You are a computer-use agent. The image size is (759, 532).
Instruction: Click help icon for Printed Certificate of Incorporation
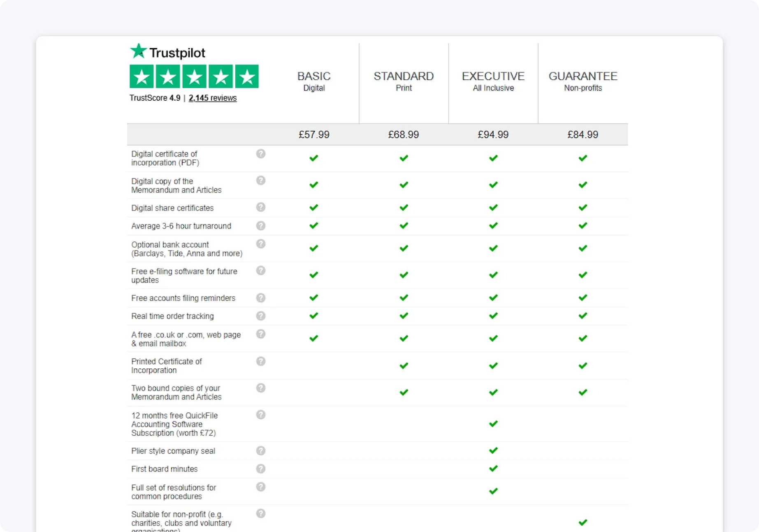[x=261, y=361]
